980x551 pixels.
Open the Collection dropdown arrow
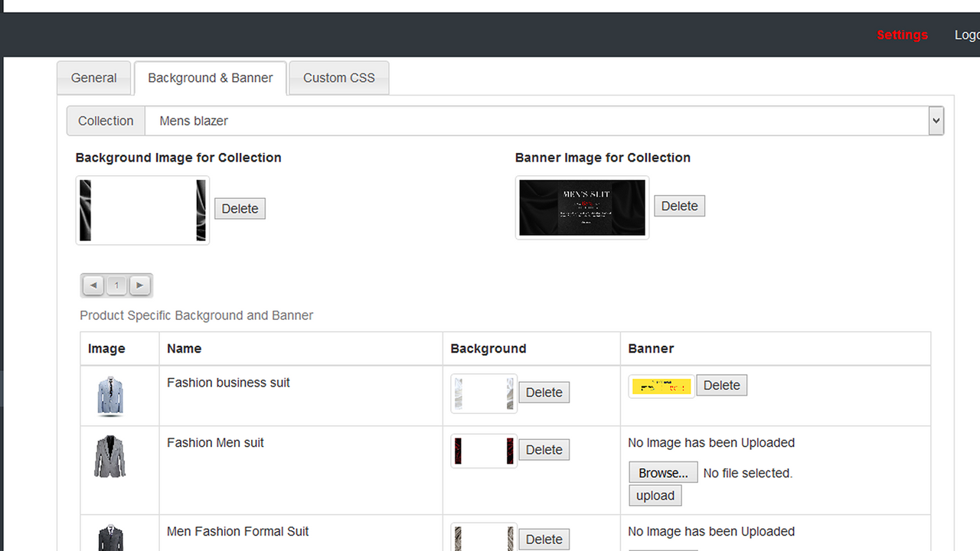click(x=936, y=120)
